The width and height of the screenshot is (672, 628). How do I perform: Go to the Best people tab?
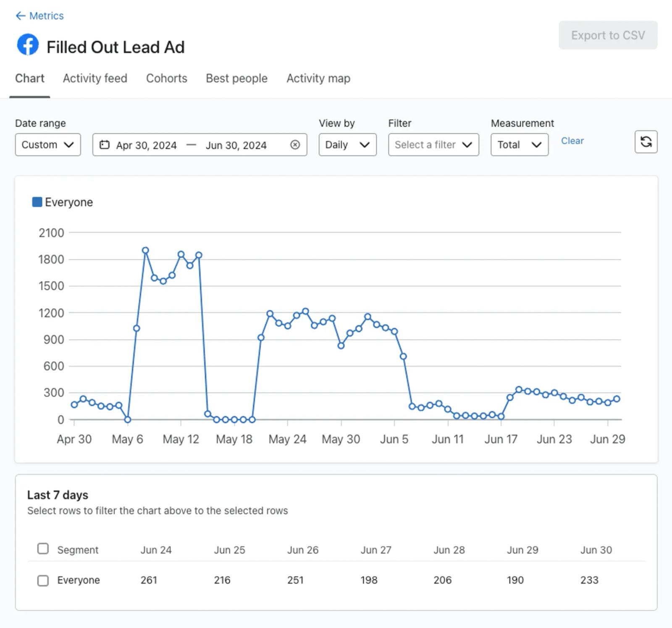pyautogui.click(x=236, y=78)
